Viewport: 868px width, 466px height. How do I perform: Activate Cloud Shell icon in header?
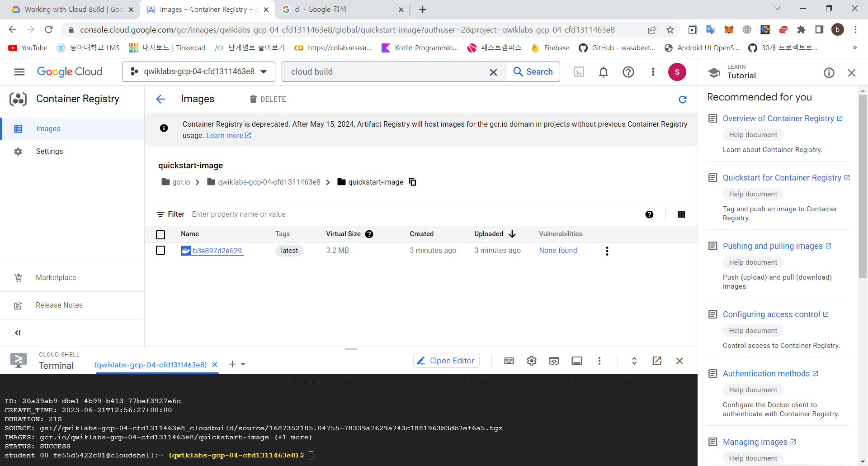pos(579,72)
